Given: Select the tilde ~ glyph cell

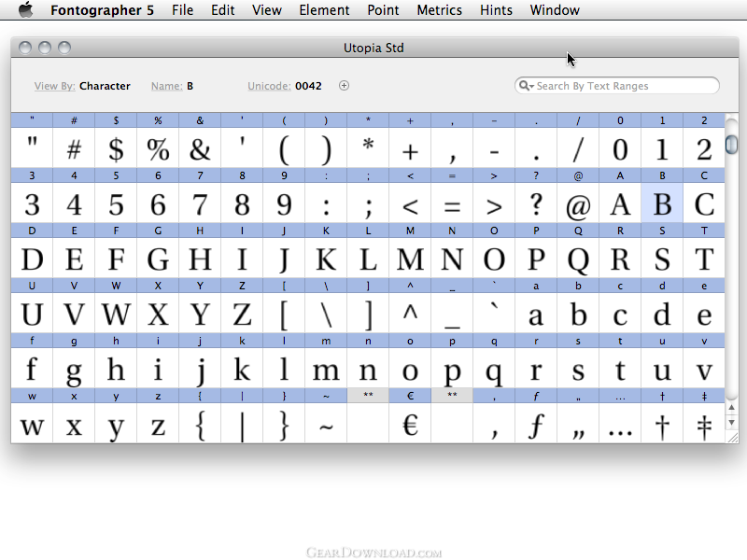Looking at the screenshot, I should pyautogui.click(x=326, y=424).
